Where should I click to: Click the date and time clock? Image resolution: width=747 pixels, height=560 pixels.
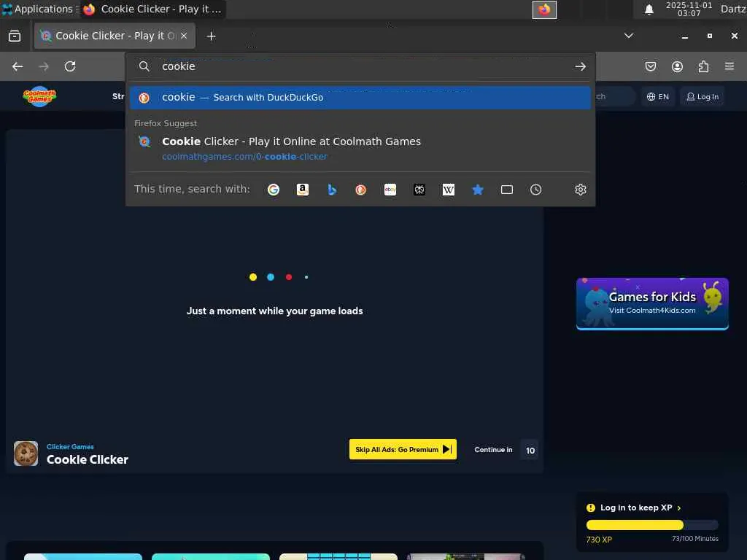[x=689, y=9]
